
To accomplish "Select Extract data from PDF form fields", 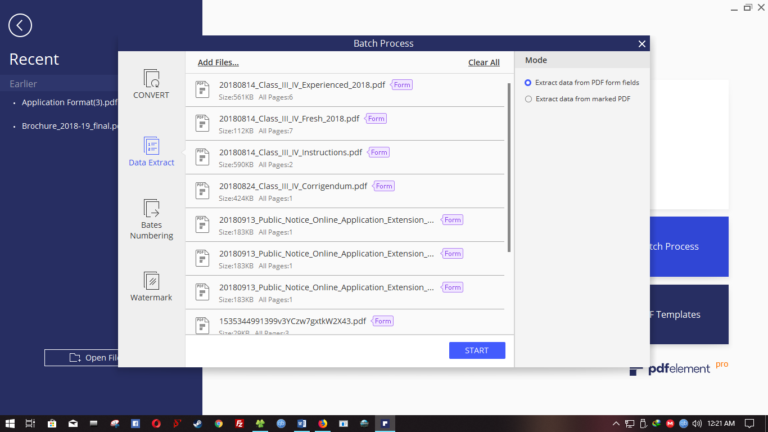I will click(528, 82).
